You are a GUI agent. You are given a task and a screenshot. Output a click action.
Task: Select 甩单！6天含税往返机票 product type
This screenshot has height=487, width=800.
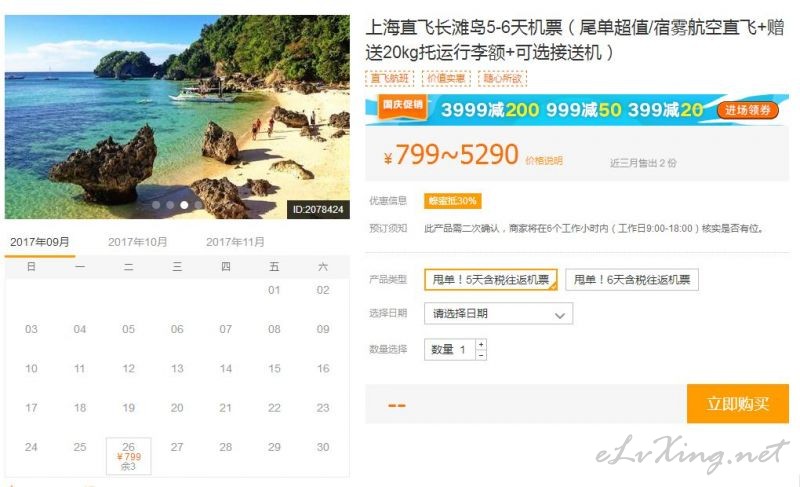(632, 279)
